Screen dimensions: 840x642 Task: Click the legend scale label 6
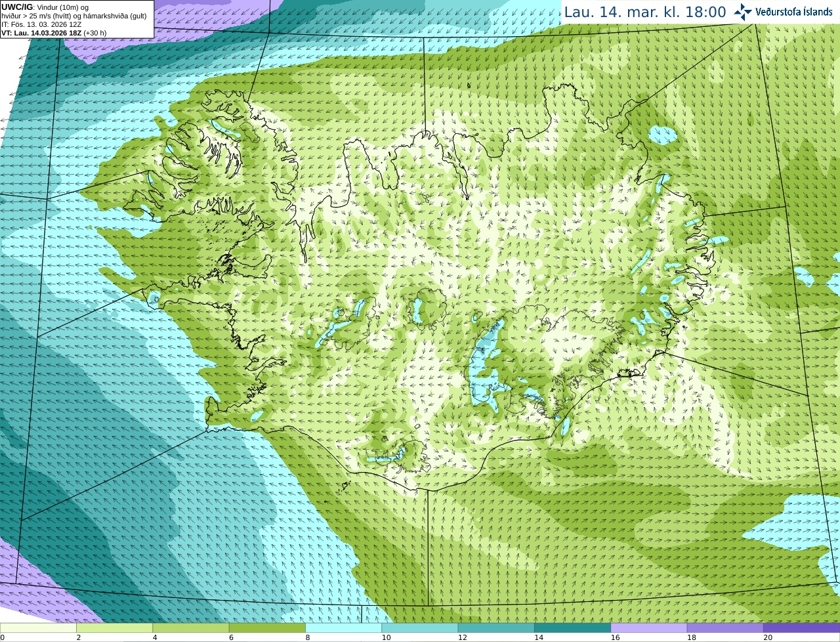pyautogui.click(x=232, y=637)
